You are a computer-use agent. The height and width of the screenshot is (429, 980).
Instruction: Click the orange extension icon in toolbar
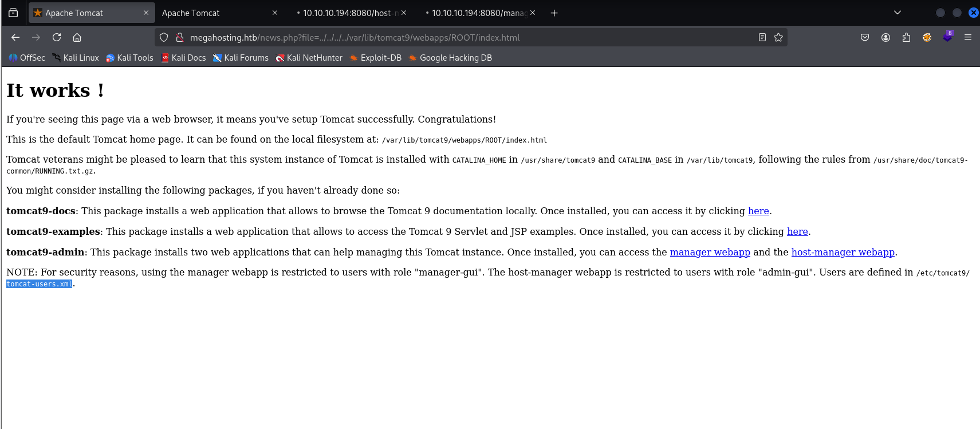pos(927,37)
